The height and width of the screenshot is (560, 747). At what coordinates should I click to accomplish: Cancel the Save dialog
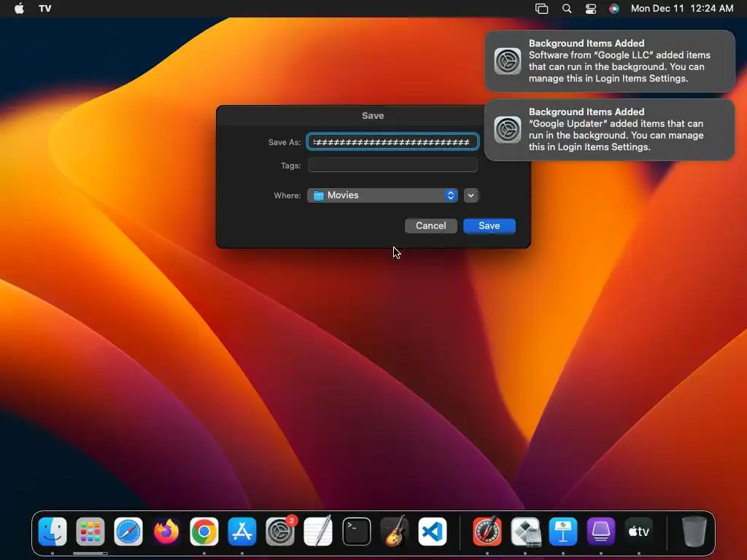(430, 226)
